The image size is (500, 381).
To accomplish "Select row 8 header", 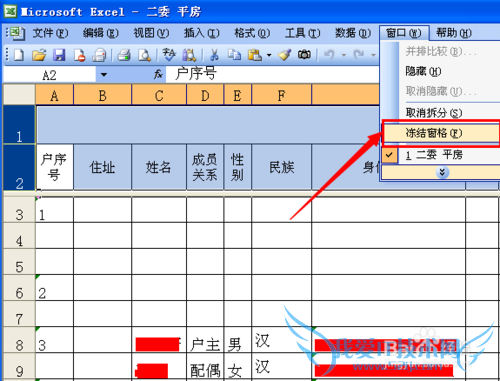I will [x=19, y=340].
